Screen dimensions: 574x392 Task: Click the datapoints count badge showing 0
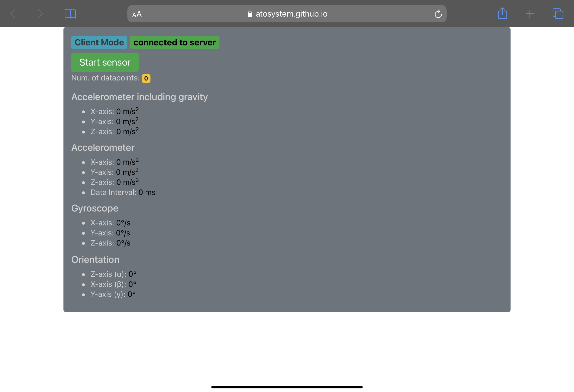pos(146,79)
